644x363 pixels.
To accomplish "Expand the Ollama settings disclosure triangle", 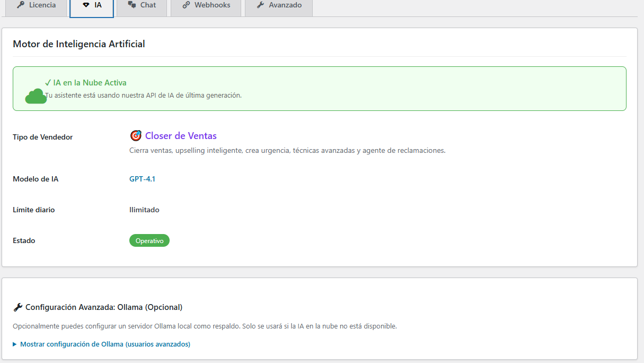I will [x=15, y=344].
